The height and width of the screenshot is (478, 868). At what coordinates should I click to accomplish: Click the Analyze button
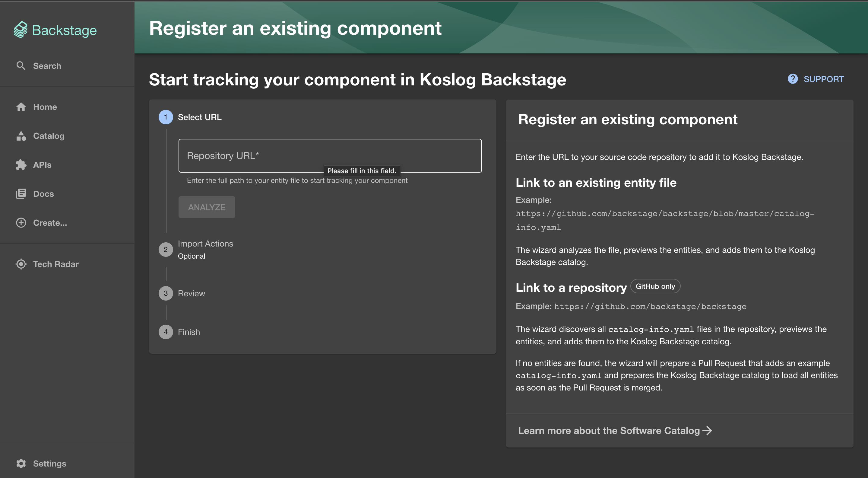click(x=206, y=207)
